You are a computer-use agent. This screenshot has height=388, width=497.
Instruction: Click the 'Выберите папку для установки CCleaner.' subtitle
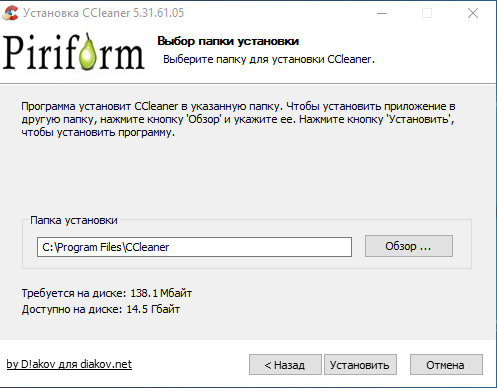[269, 59]
